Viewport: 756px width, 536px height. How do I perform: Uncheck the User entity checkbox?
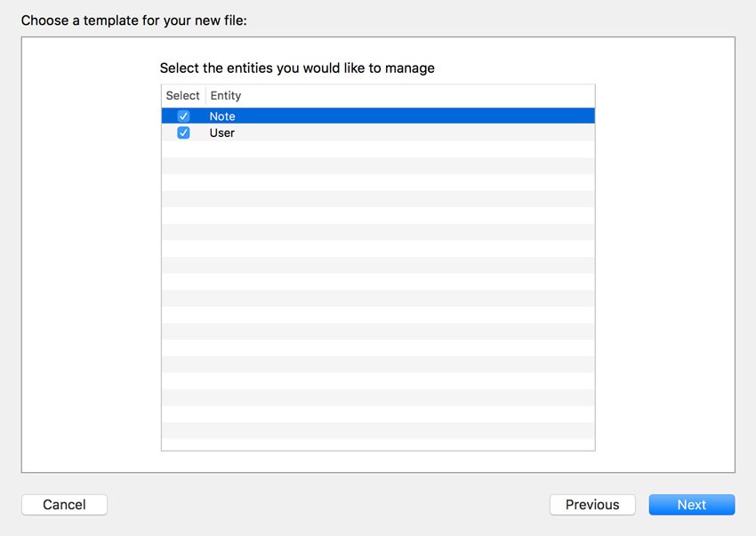(x=183, y=132)
